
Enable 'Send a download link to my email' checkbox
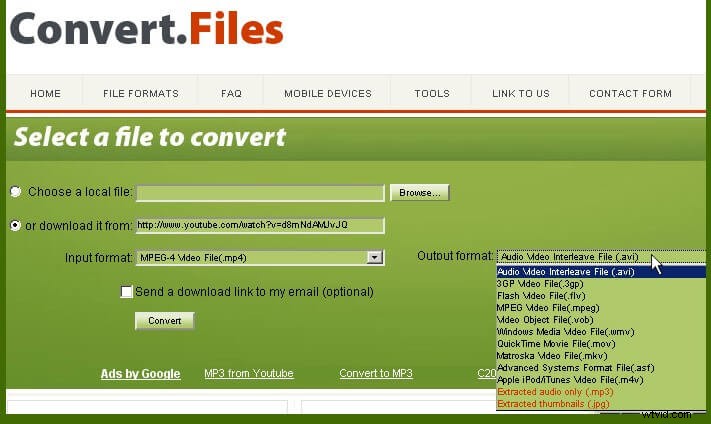point(127,291)
